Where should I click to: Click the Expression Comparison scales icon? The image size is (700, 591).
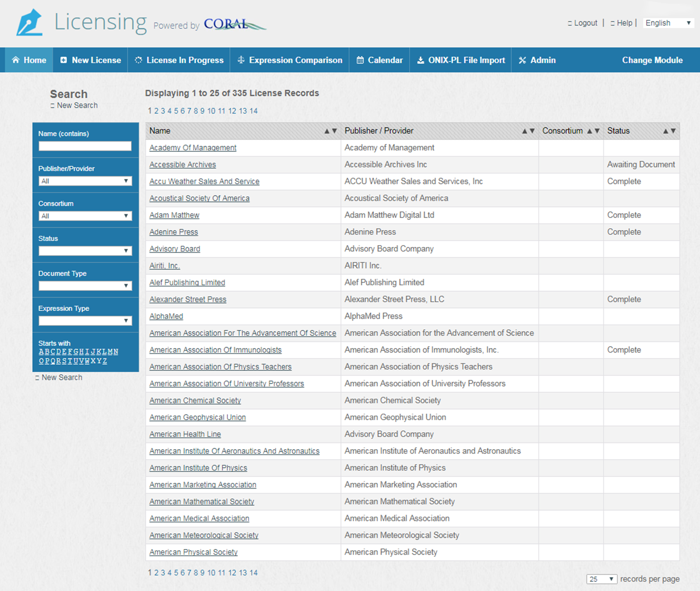(241, 60)
